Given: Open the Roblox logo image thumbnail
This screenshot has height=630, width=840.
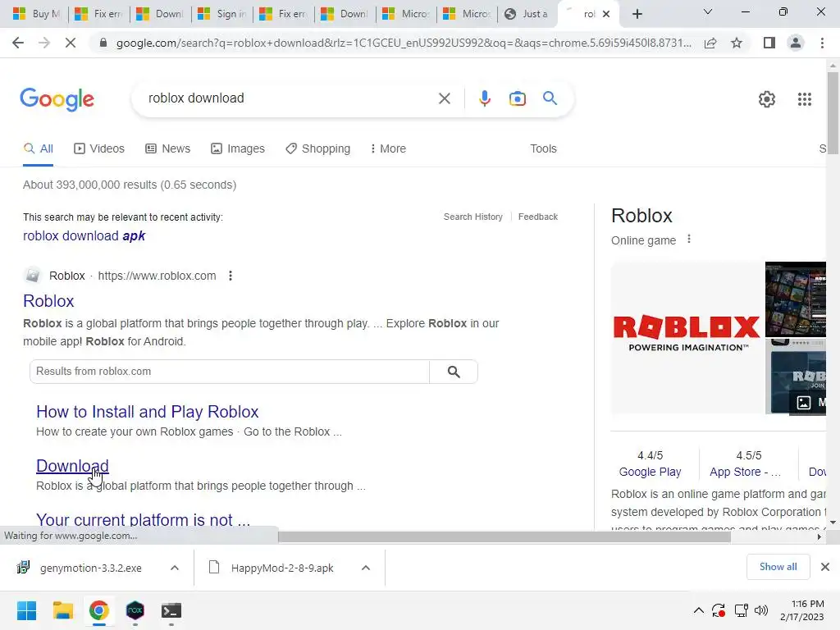Looking at the screenshot, I should pyautogui.click(x=687, y=338).
